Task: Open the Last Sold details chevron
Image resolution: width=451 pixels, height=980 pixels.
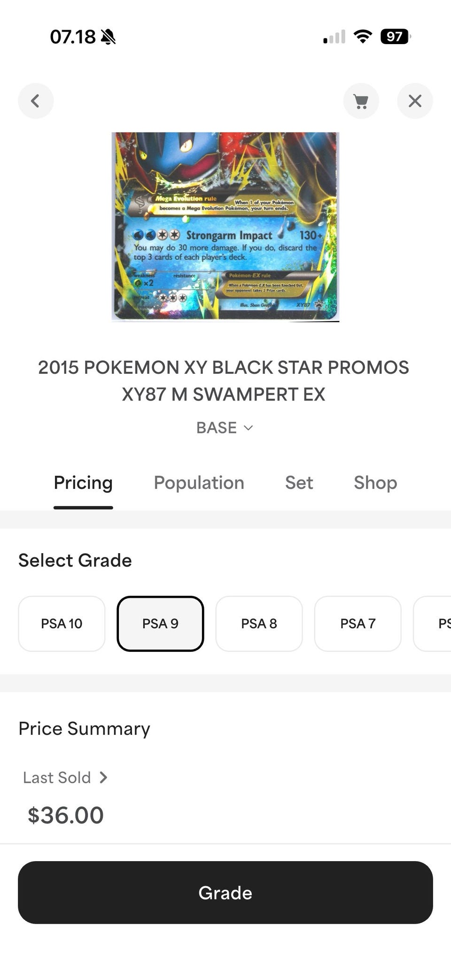Action: [x=104, y=778]
